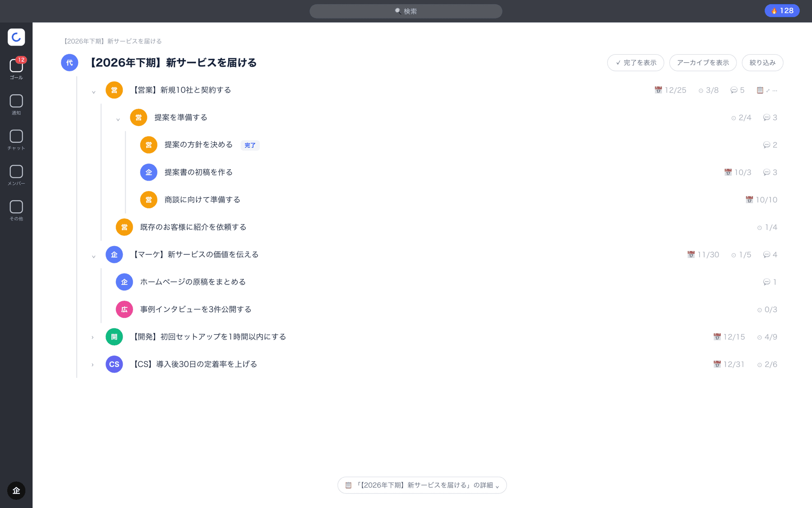
Task: Toggle 完了を表示 filter
Action: (636, 63)
